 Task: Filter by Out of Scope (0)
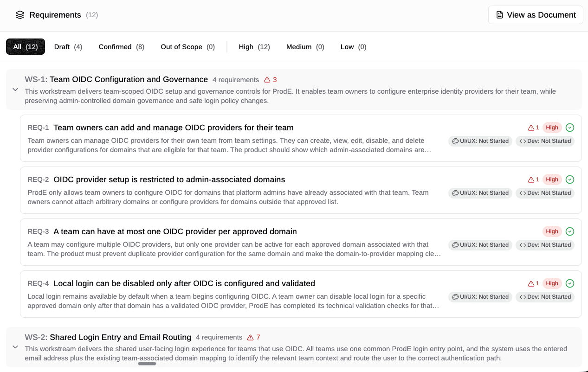pyautogui.click(x=187, y=47)
